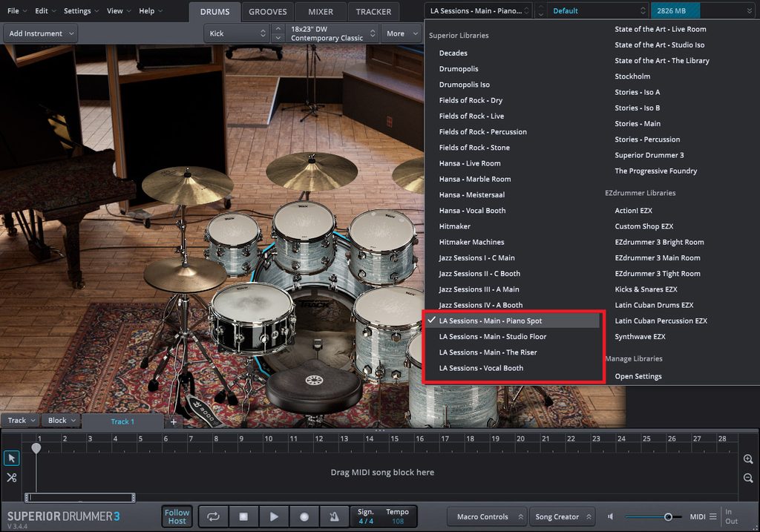The height and width of the screenshot is (532, 760).
Task: Choose Superior Drummer 3 library
Action: 649,155
